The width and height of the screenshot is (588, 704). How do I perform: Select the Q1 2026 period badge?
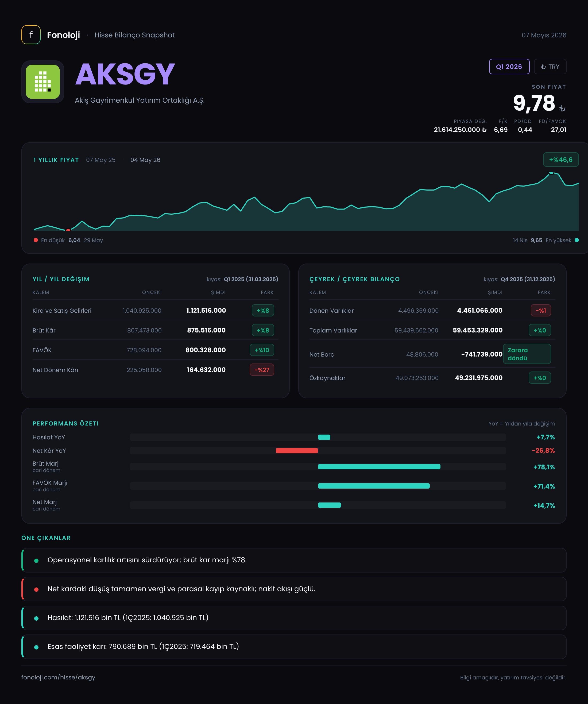[x=509, y=67]
